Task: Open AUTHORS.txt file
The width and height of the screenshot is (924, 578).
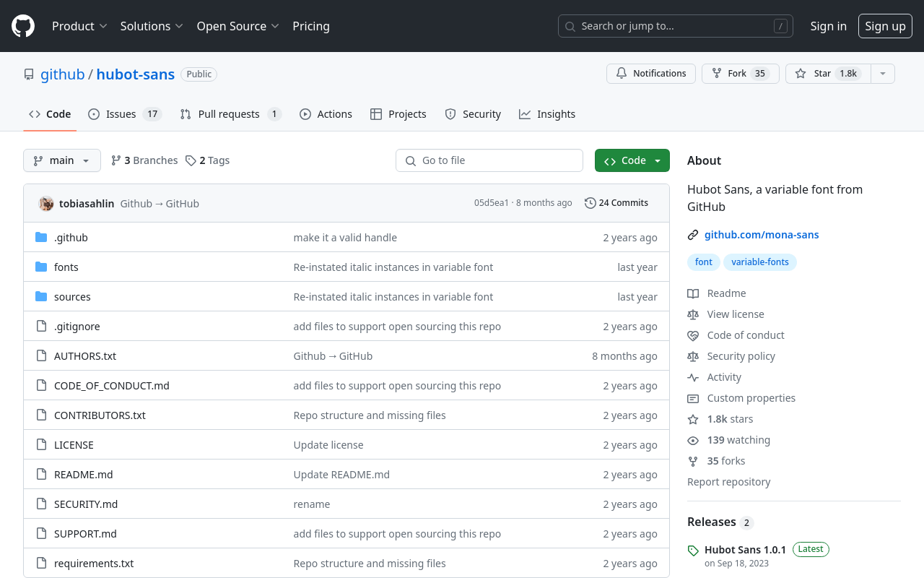Action: click(x=85, y=356)
